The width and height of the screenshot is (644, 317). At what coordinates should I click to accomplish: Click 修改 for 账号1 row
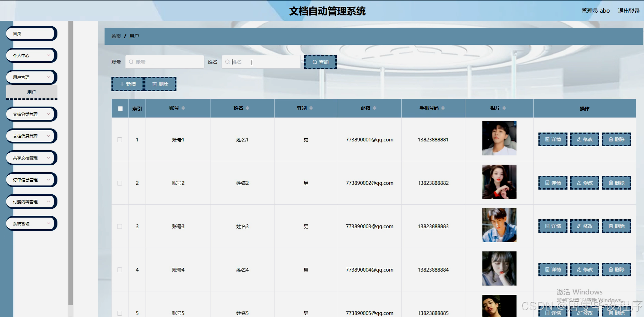(585, 139)
